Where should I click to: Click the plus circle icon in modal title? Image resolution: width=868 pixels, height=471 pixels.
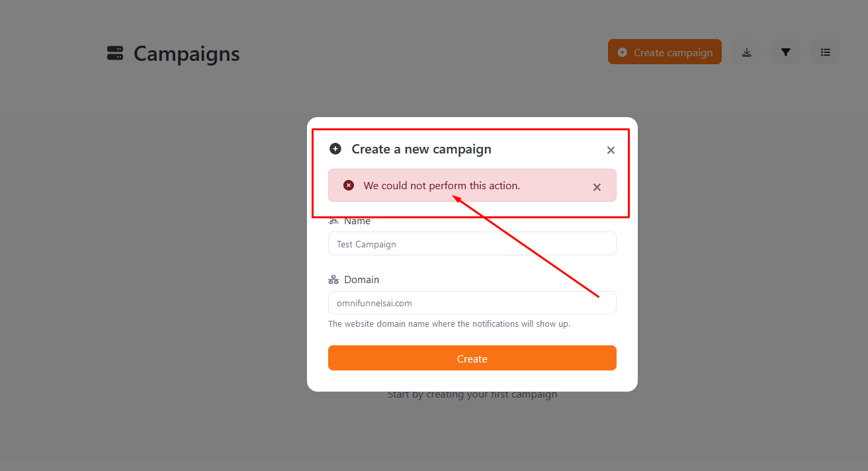pyautogui.click(x=335, y=149)
